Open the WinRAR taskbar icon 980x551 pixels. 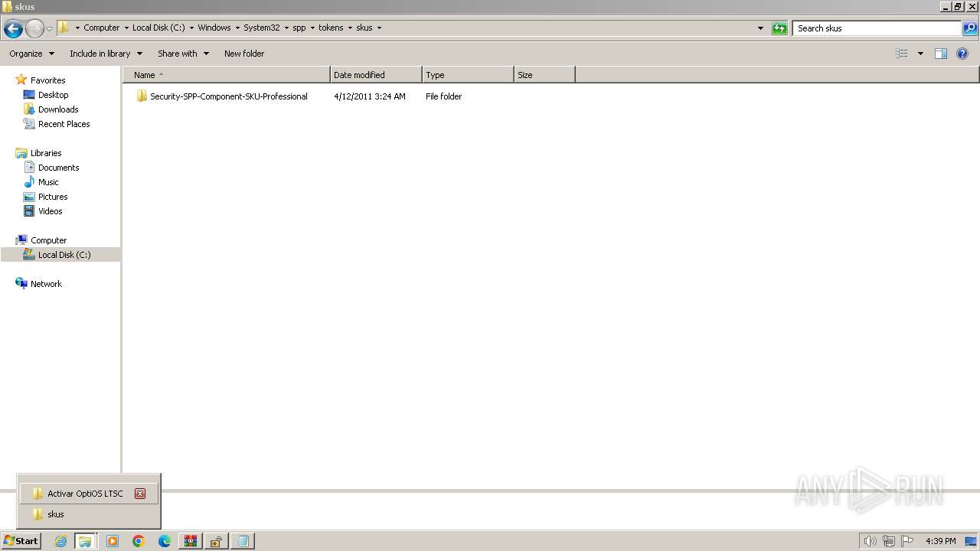[191, 541]
